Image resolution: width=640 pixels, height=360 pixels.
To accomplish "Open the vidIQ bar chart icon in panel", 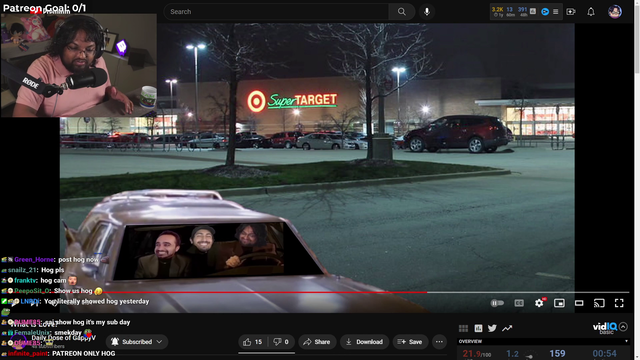I will [x=478, y=328].
